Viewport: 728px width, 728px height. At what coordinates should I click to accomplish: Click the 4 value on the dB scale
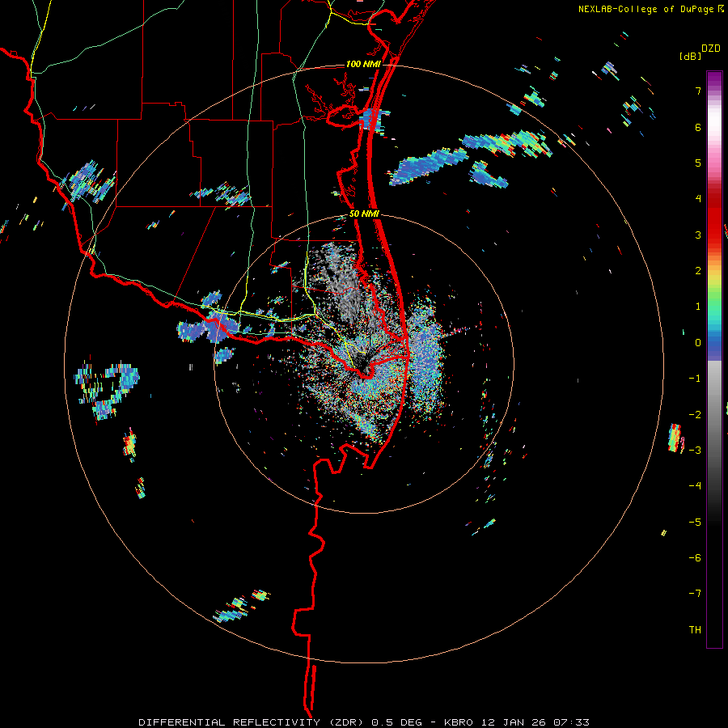pyautogui.click(x=698, y=199)
